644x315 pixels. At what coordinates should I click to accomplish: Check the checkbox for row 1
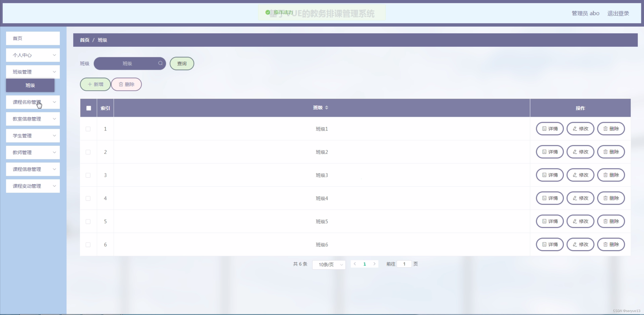click(88, 129)
